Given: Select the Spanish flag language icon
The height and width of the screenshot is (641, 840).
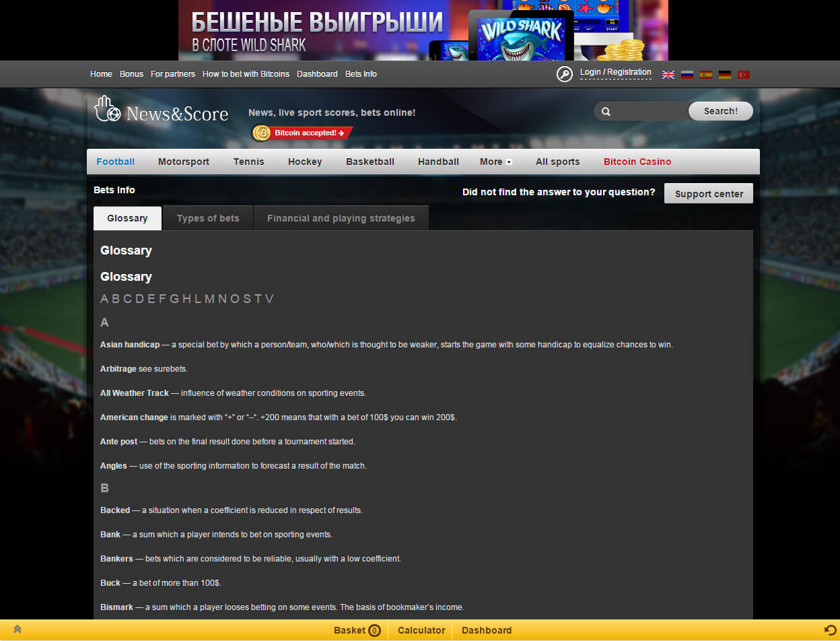Looking at the screenshot, I should tap(706, 75).
